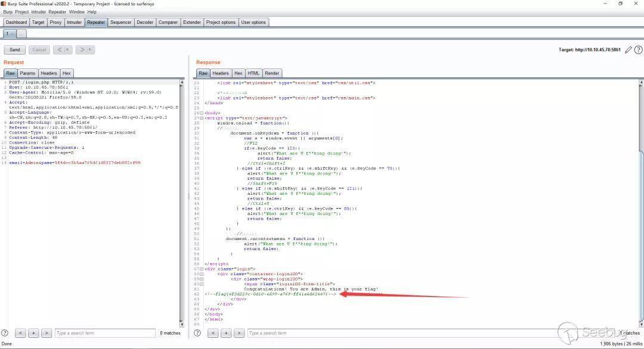Open the Project options tab
Image resolution: width=644 pixels, height=349 pixels.
221,22
